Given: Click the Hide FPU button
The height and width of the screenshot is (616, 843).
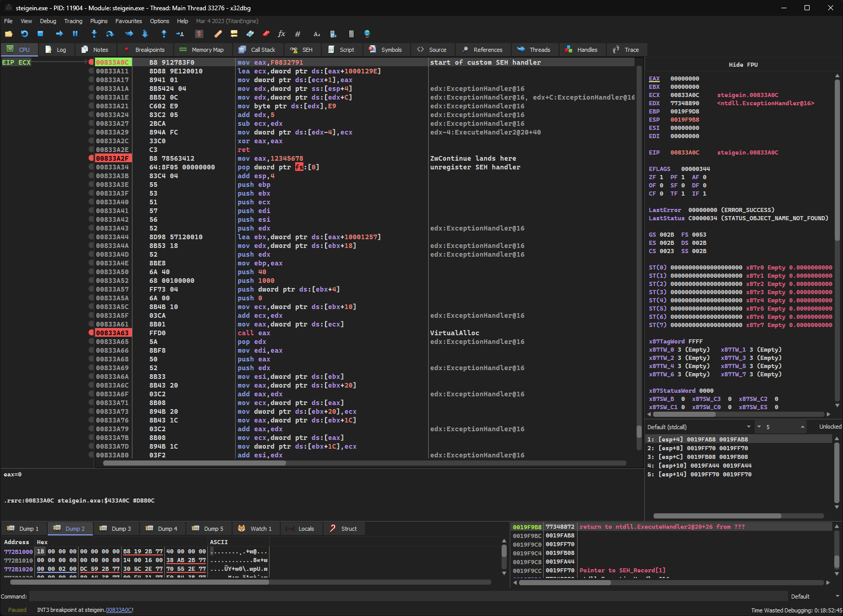Looking at the screenshot, I should click(x=743, y=65).
